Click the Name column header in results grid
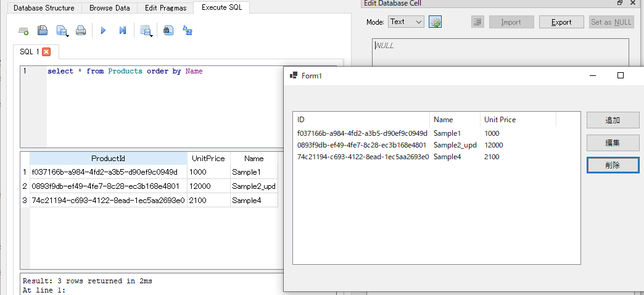Image resolution: width=644 pixels, height=295 pixels. (254, 159)
